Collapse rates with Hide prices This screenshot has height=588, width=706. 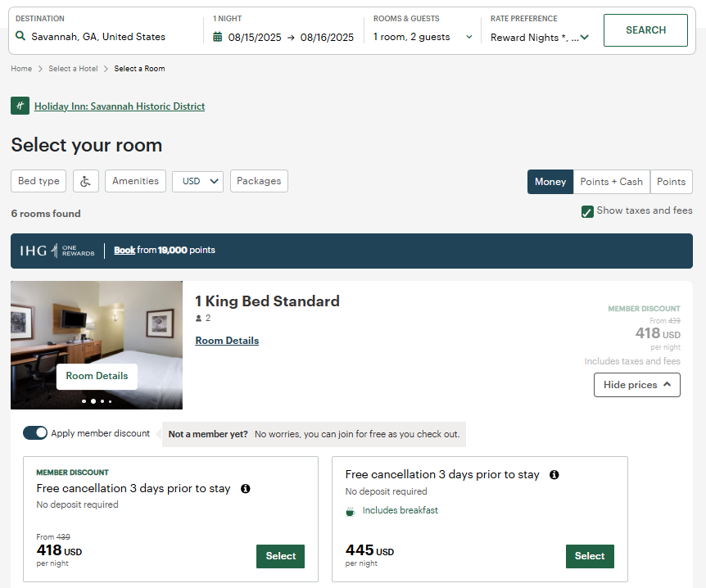pyautogui.click(x=636, y=385)
